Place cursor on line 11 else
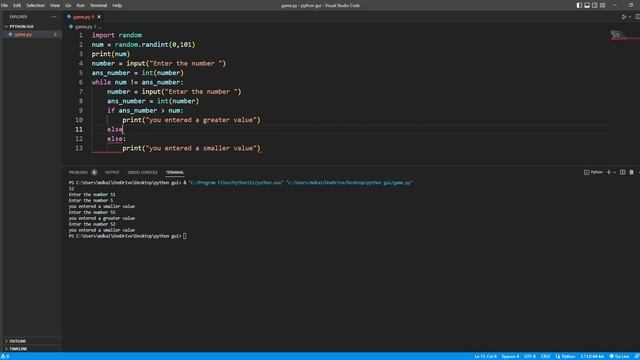The width and height of the screenshot is (640, 360). pos(115,129)
